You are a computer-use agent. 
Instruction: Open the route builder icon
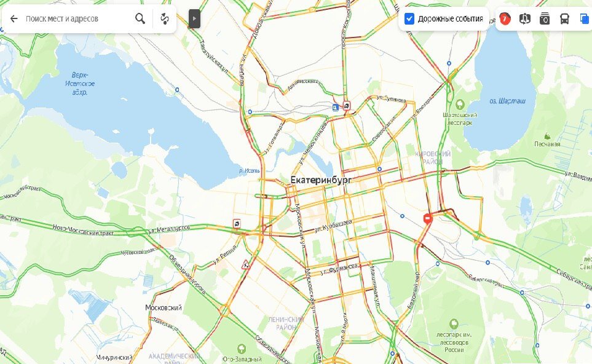click(165, 18)
